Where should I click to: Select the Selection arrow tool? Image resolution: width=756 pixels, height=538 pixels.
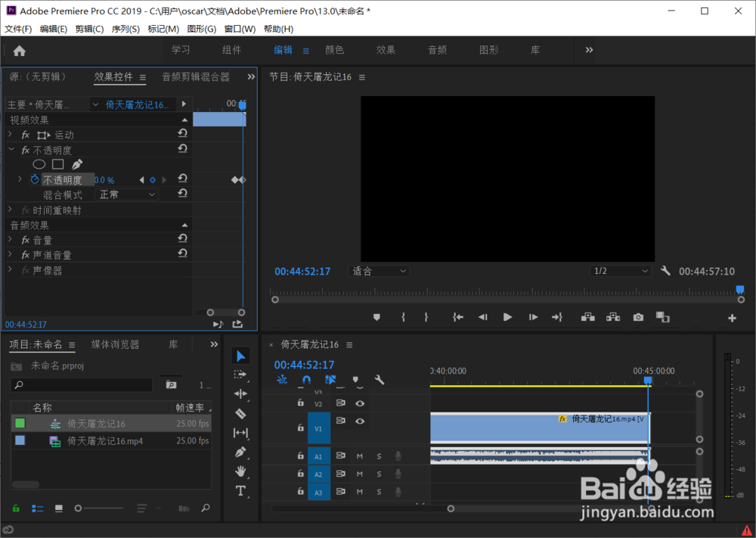point(240,356)
